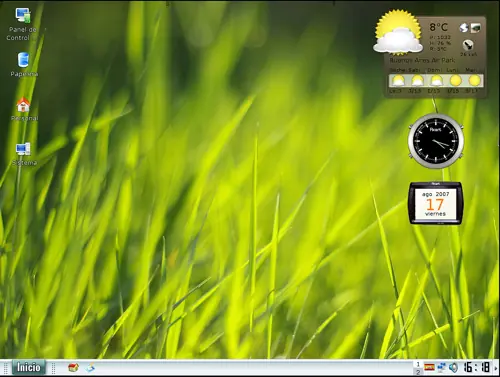Image resolution: width=500 pixels, height=377 pixels.
Task: Click the 8°C temperature reading
Action: 439,27
